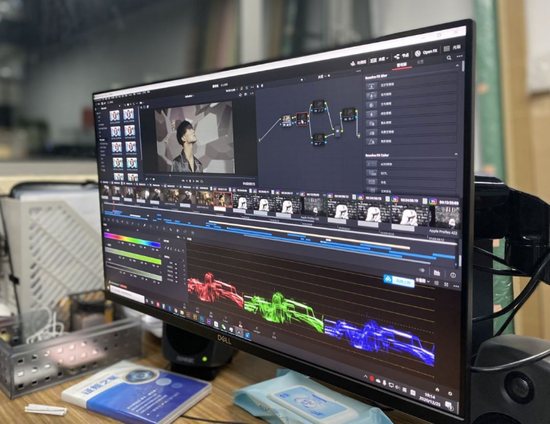Click the viewer image of the man
This screenshot has height=424, width=550.
(195, 138)
